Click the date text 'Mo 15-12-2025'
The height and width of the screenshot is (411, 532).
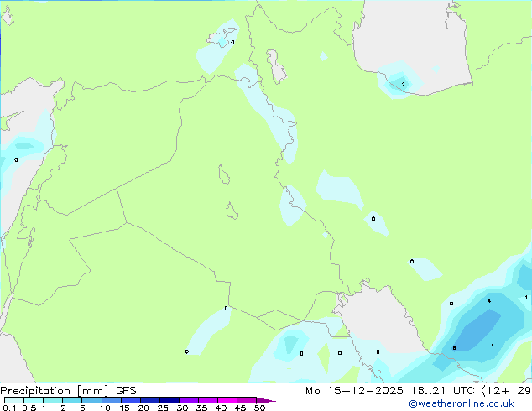point(354,391)
